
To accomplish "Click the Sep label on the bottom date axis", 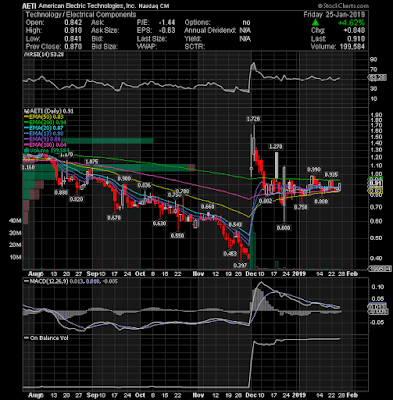I will (x=92, y=395).
